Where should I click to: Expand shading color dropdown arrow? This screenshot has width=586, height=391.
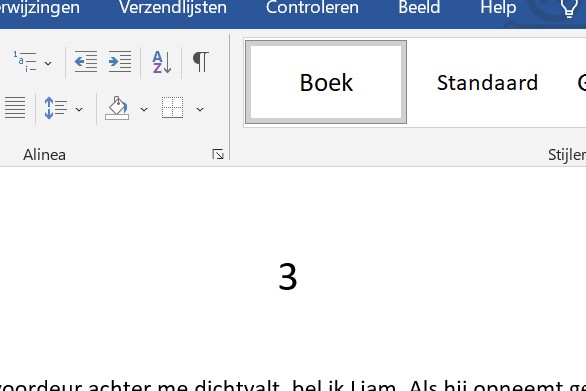(144, 109)
